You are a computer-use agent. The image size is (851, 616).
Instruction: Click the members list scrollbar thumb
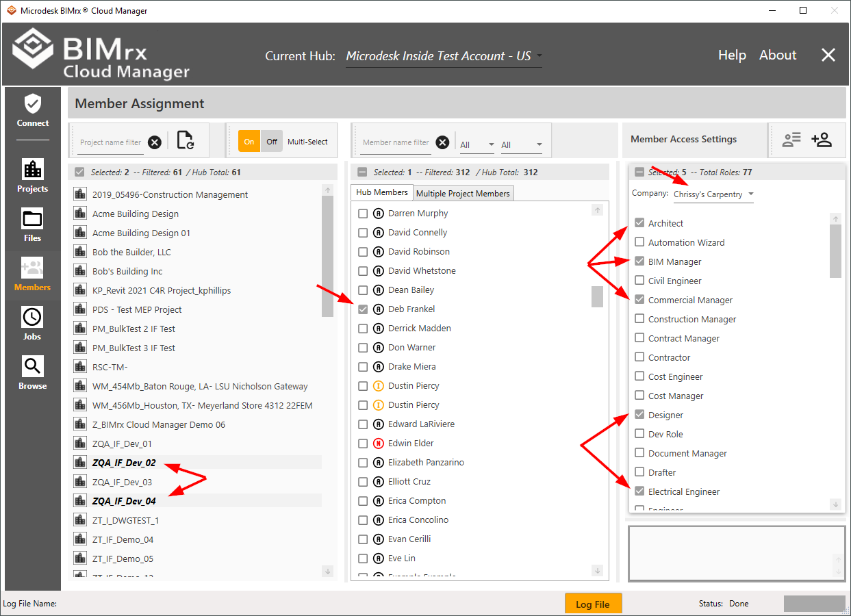click(x=597, y=296)
